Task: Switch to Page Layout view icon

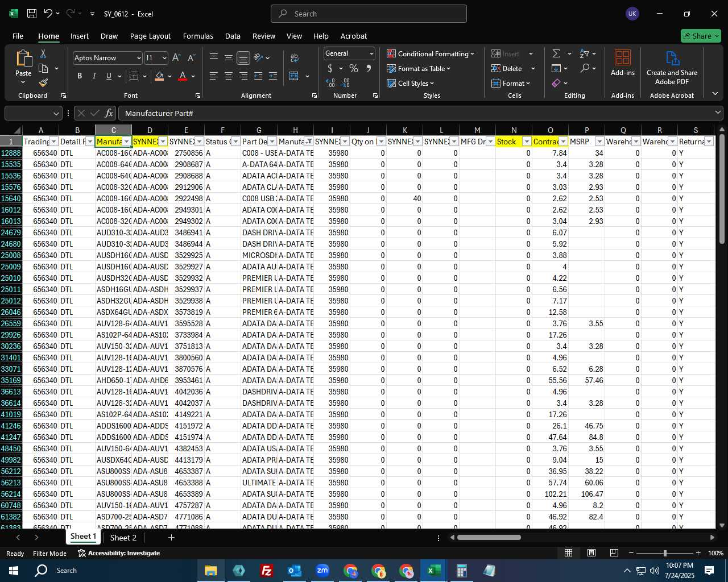Action: [x=591, y=553]
